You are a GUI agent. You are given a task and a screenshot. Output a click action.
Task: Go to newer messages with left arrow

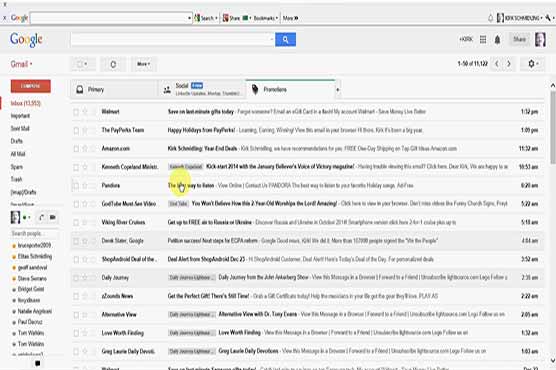click(497, 63)
